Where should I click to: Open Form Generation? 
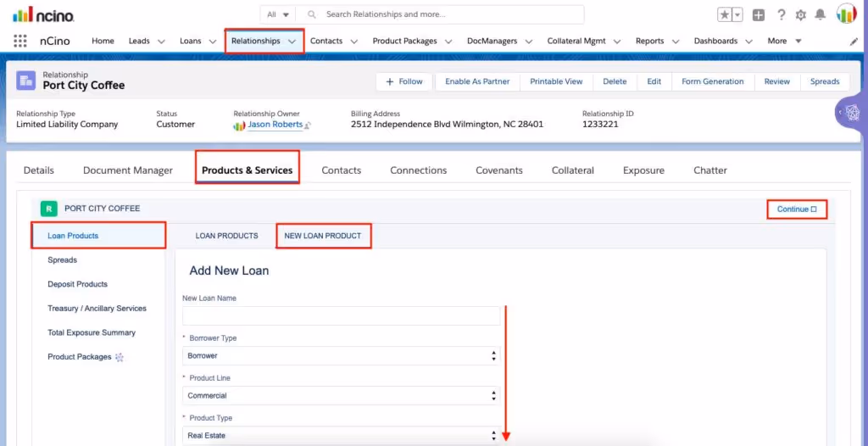click(x=712, y=81)
